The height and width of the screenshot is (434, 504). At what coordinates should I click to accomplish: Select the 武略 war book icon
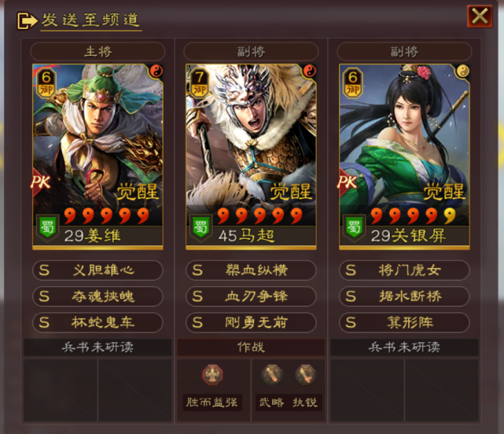[x=271, y=375]
